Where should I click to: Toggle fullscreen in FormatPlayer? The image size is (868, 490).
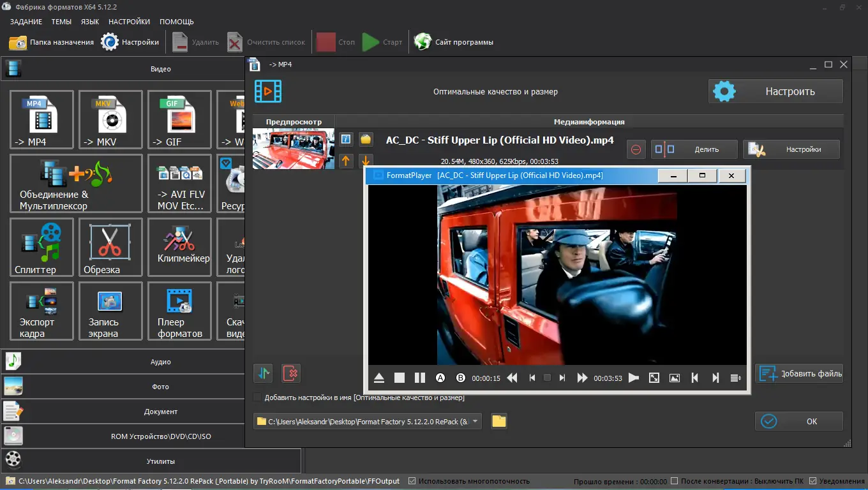point(654,378)
